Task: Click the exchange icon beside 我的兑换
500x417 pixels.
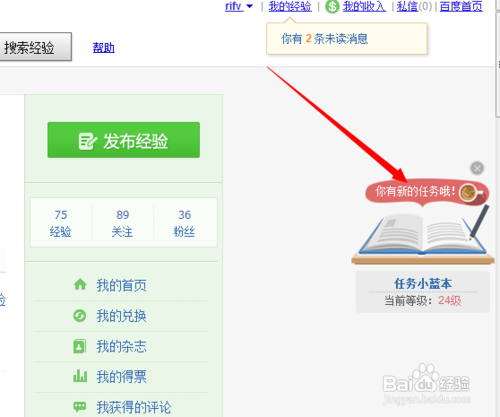Action: tap(80, 315)
